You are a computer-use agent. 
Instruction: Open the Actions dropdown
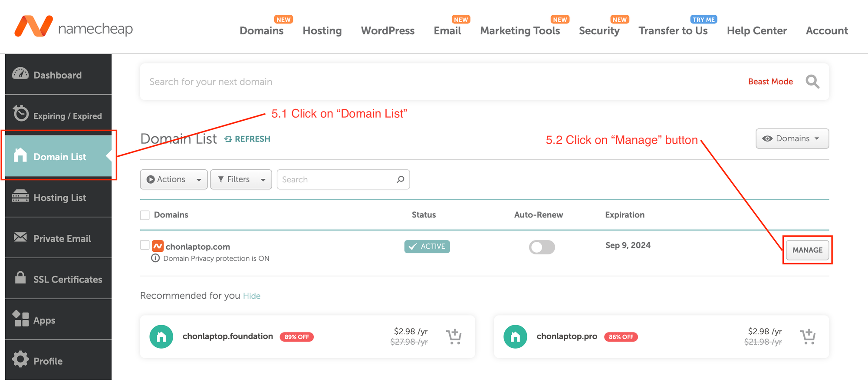pos(174,179)
